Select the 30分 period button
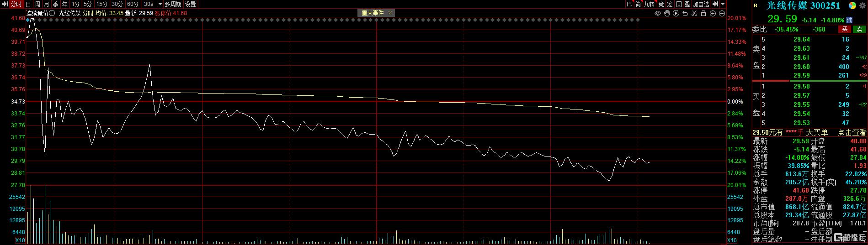This screenshot has height=245, width=868. [117, 4]
